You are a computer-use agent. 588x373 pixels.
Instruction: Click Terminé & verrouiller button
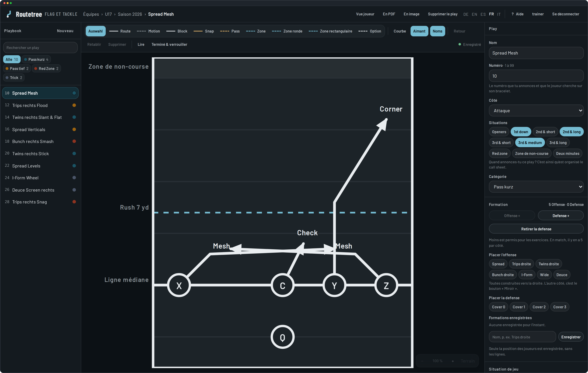tap(169, 44)
